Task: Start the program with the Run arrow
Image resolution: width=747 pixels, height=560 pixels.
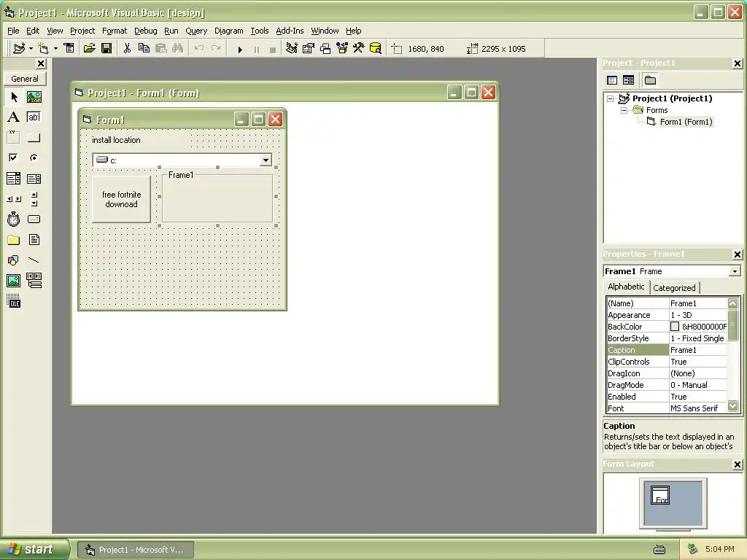Action: [x=240, y=49]
